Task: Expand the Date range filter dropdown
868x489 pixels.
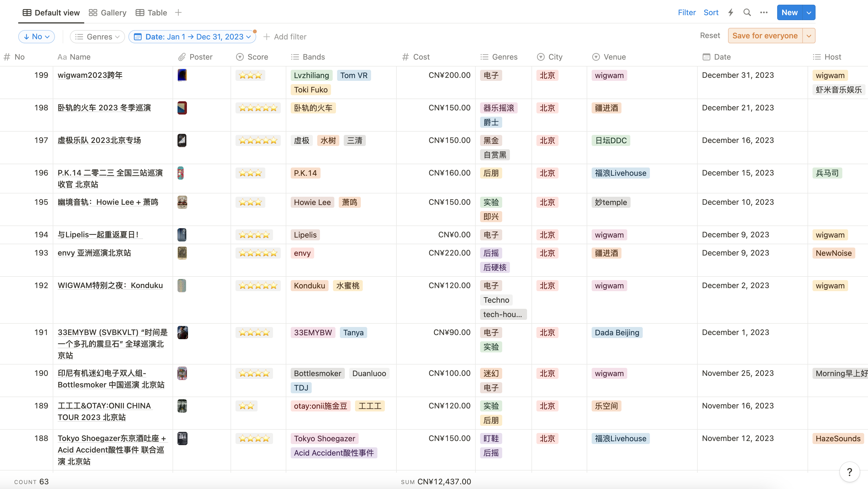Action: coord(192,37)
